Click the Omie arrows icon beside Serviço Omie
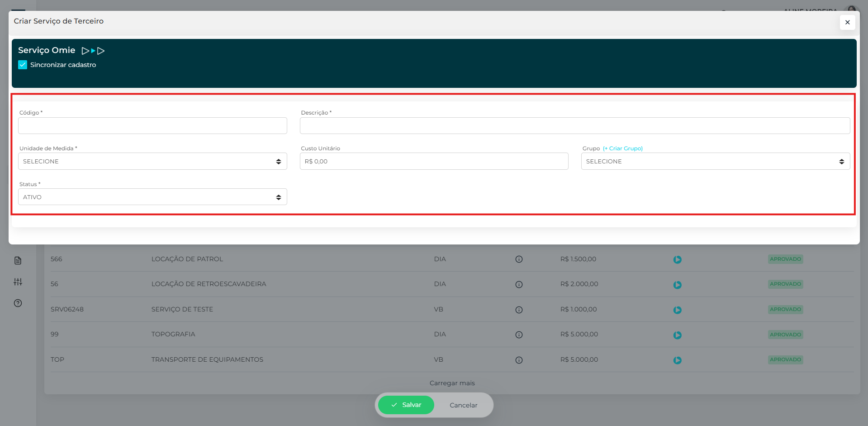 point(93,51)
